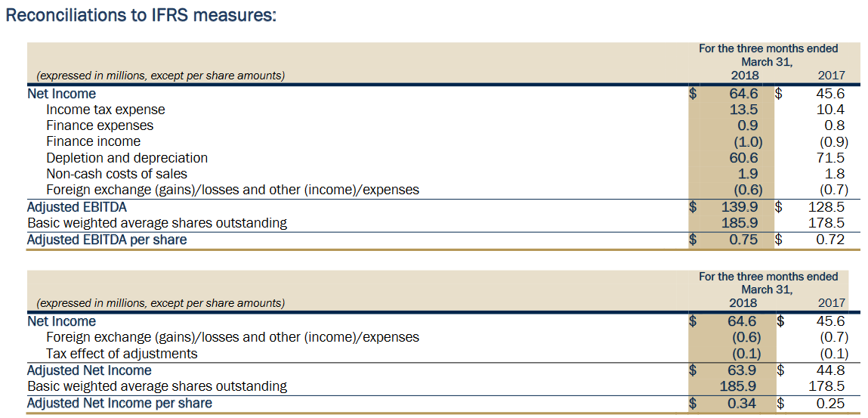
Task: Click the Tax effect of adjustments label
Action: click(x=121, y=354)
